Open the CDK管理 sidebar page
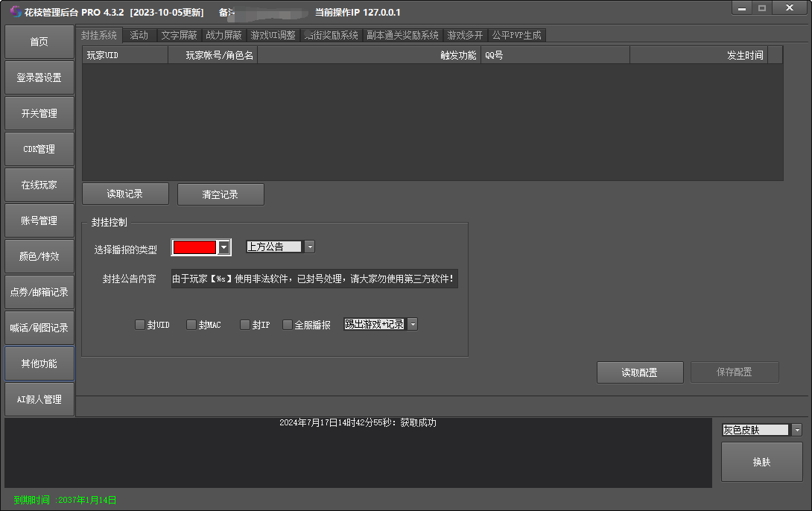812x511 pixels. point(39,149)
